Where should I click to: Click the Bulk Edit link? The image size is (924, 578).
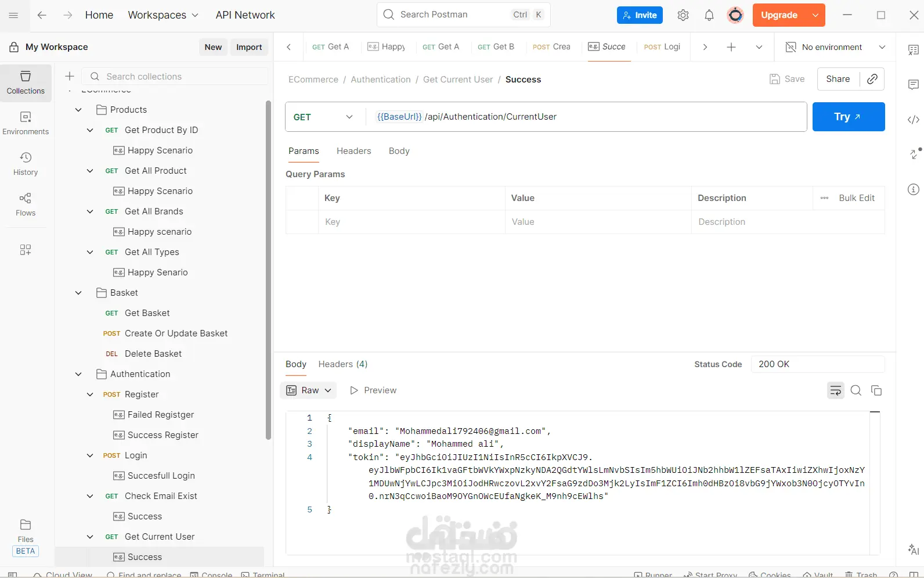tap(856, 198)
